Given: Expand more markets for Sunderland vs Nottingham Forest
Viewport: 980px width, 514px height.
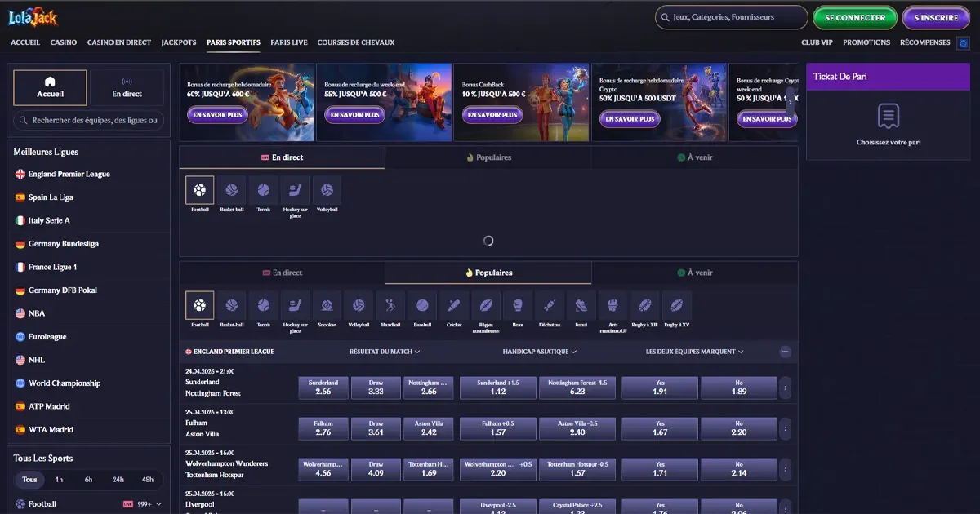Looking at the screenshot, I should tap(786, 388).
